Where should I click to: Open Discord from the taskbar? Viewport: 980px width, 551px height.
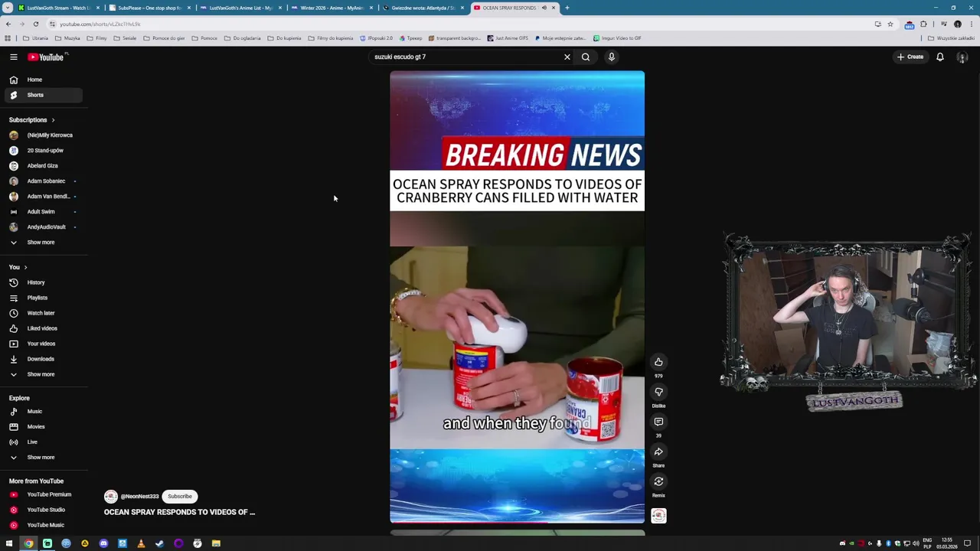coord(103,543)
